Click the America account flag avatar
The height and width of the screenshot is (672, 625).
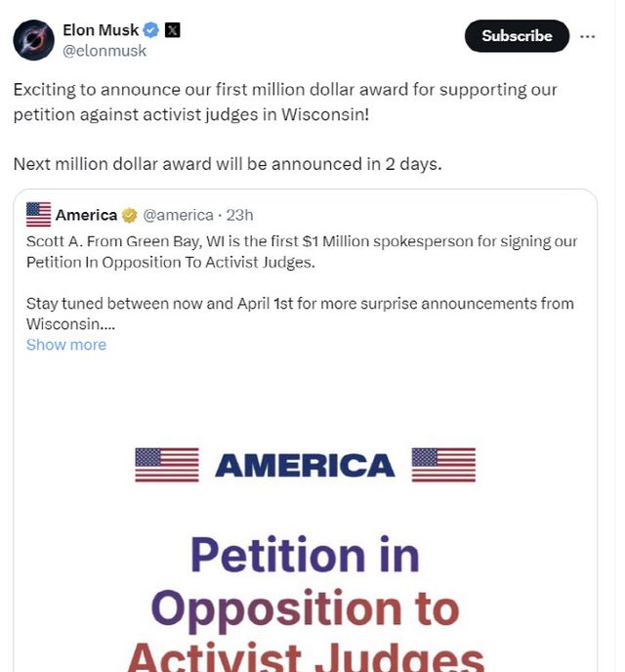(x=38, y=215)
